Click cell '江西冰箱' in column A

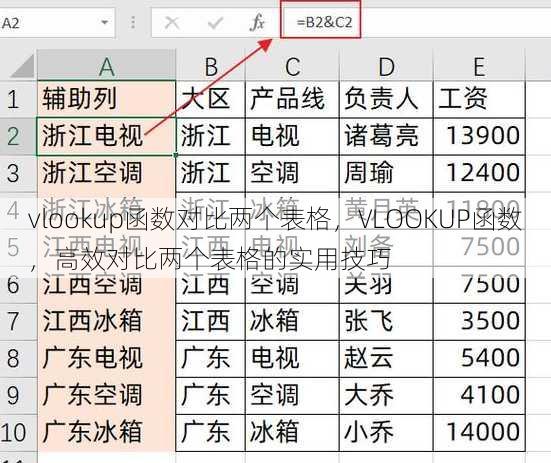[106, 321]
